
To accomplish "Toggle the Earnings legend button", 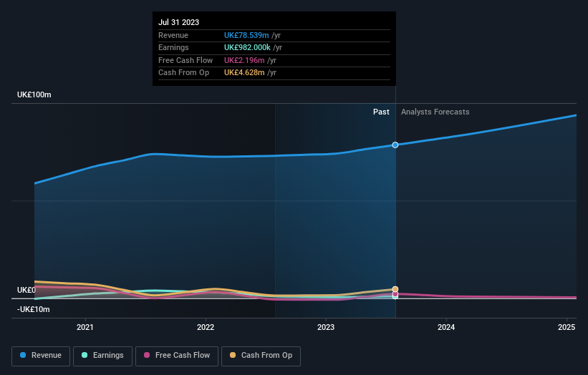I will [102, 356].
